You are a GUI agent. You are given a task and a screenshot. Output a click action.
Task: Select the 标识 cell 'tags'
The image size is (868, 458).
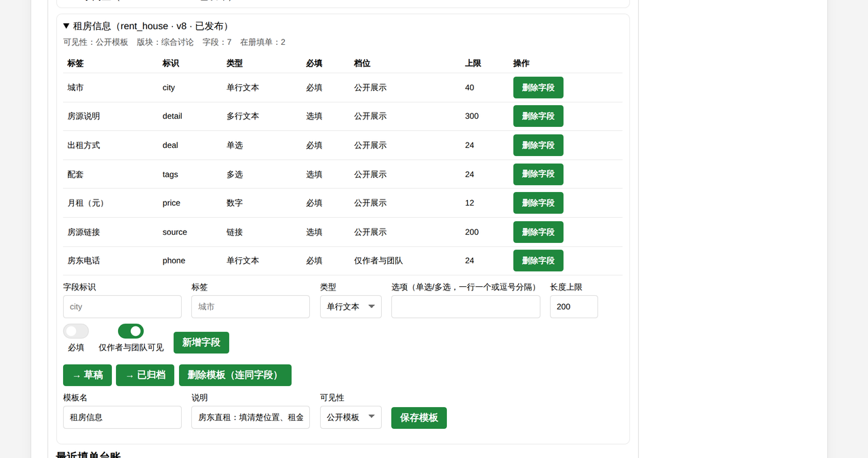click(170, 174)
